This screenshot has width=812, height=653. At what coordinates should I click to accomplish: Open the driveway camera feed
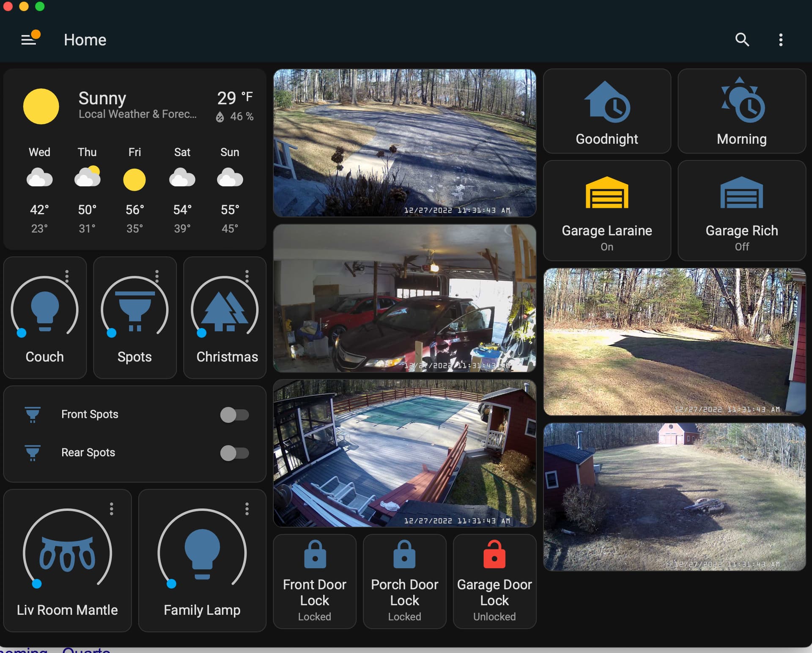tap(405, 143)
